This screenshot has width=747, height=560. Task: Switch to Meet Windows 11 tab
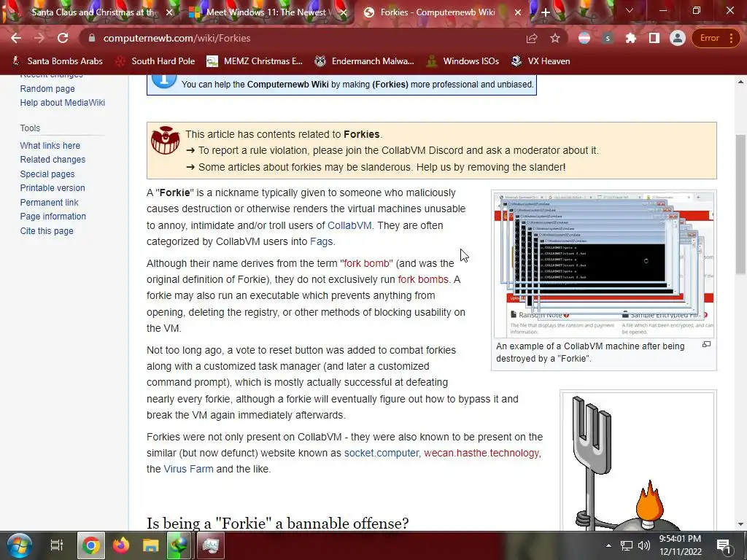[x=267, y=12]
